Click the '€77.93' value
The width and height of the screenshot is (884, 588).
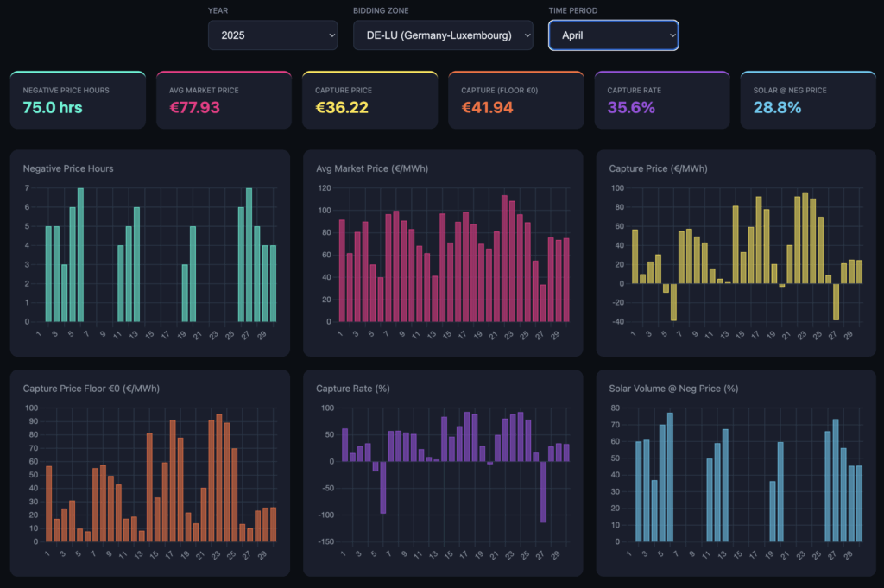pyautogui.click(x=194, y=107)
